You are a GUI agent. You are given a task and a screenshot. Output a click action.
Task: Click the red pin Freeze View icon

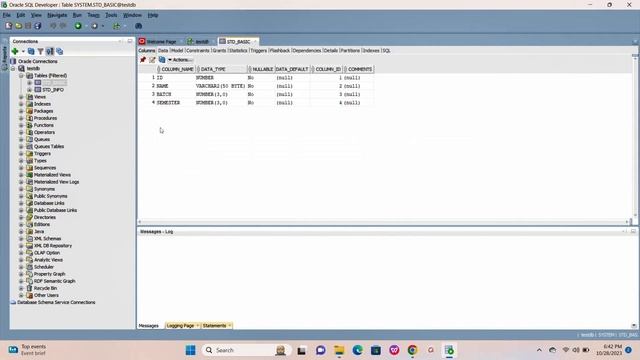(x=143, y=60)
